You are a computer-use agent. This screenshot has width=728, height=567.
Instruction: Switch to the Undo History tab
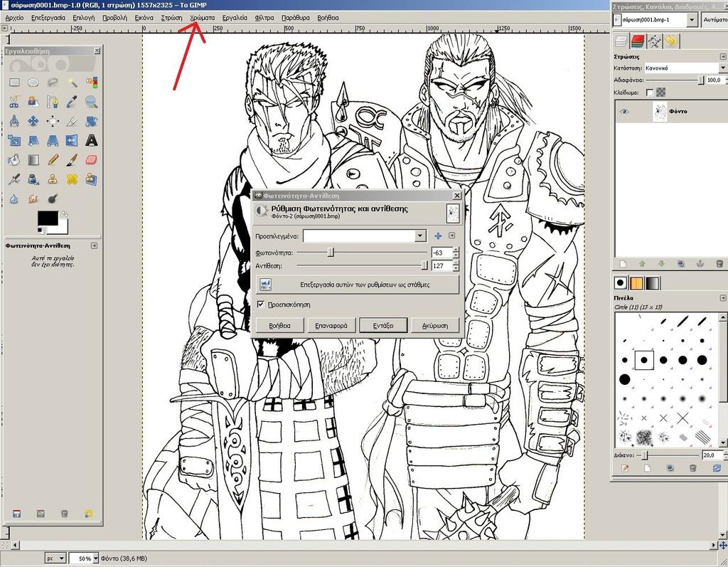pyautogui.click(x=671, y=41)
